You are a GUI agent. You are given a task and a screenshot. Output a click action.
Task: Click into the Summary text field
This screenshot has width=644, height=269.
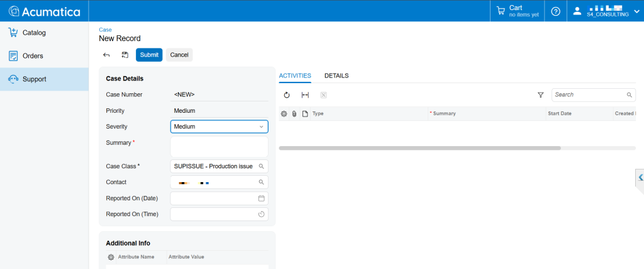219,146
